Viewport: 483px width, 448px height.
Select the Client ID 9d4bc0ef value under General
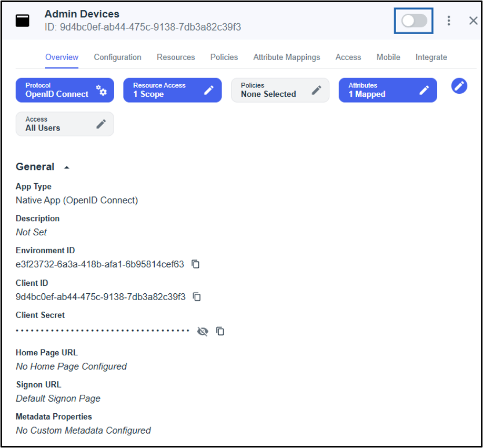[x=100, y=297]
